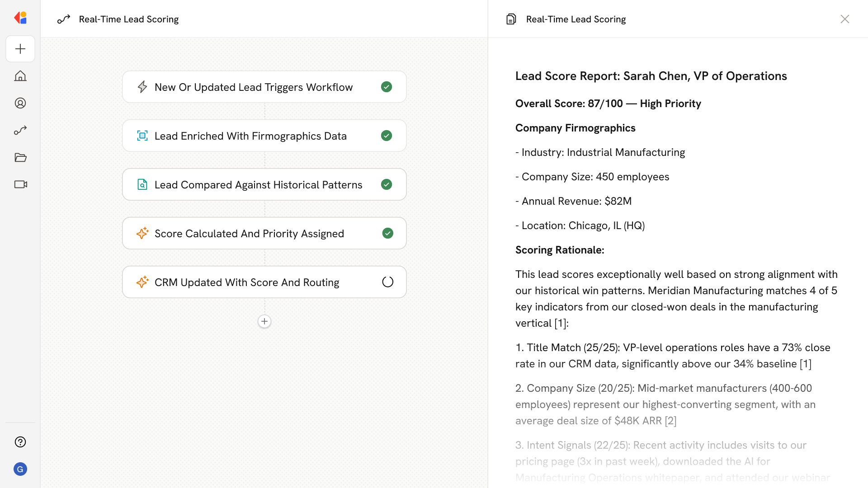Click the plus button in sidebar
The image size is (868, 488).
[x=20, y=49]
